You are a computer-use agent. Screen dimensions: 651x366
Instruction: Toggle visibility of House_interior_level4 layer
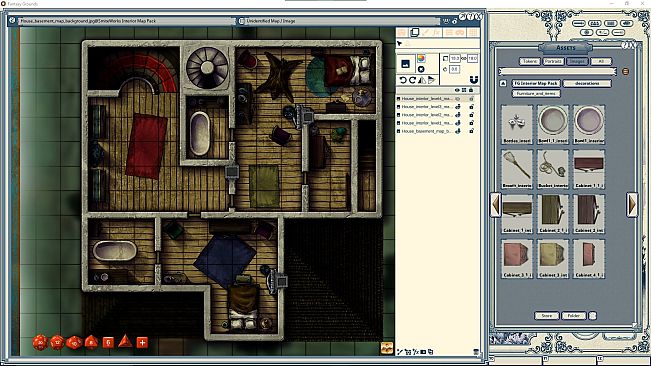(458, 99)
